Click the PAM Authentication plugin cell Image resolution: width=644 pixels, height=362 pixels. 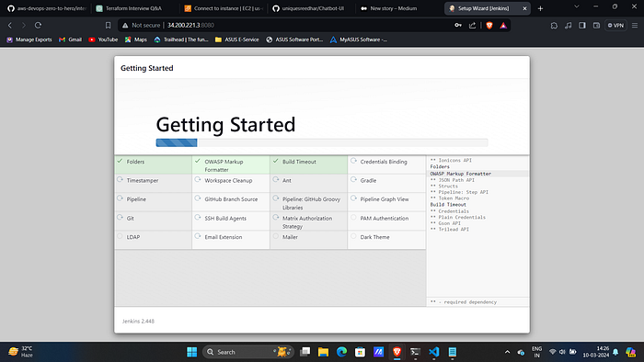click(386, 221)
